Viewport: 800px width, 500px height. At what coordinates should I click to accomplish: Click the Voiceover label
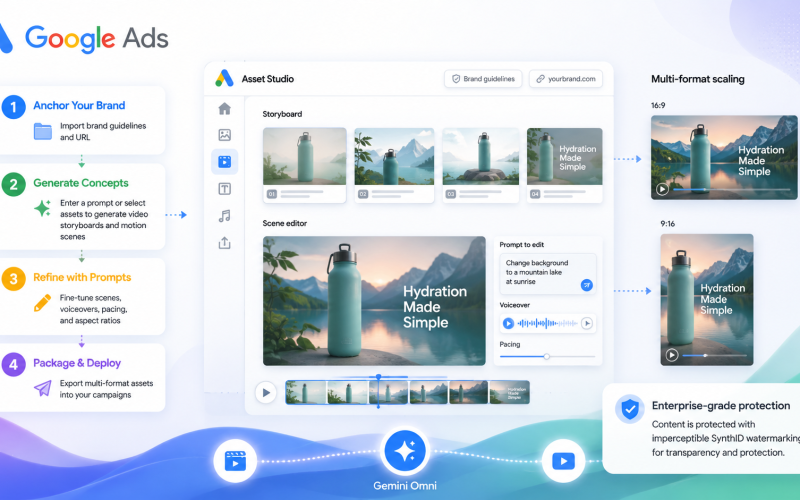(514, 305)
